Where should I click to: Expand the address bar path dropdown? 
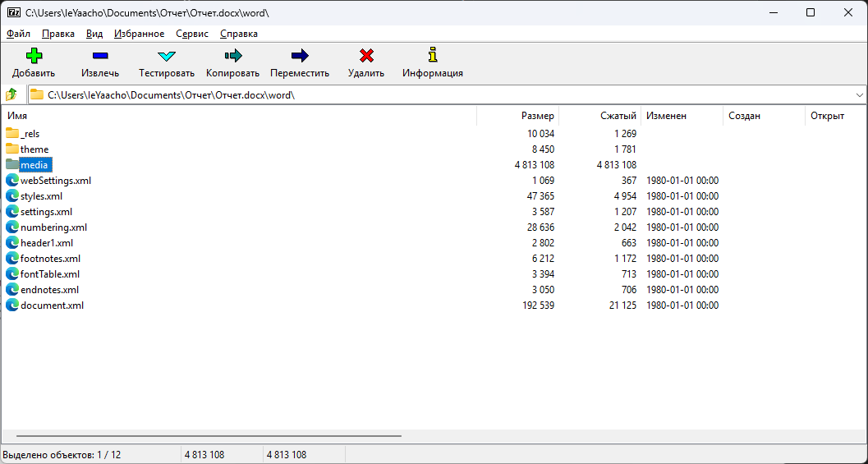tap(859, 94)
